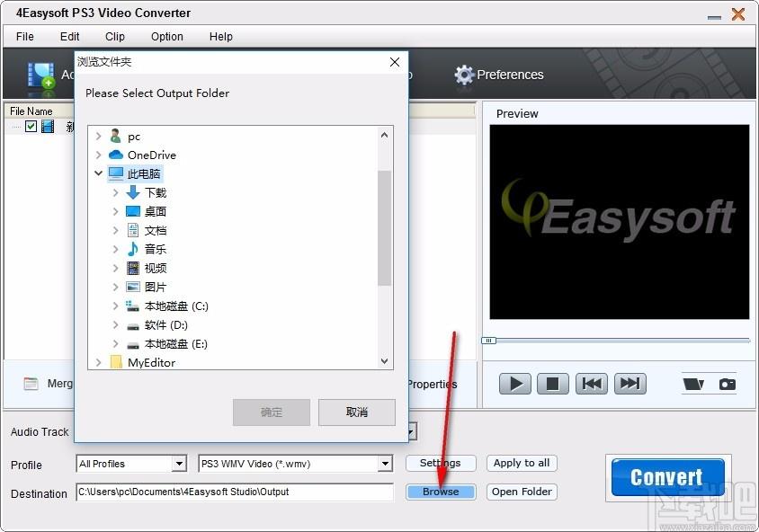Screen dimensions: 759x532
Task: Click the folder tree scrollbar thumb
Action: point(384,227)
